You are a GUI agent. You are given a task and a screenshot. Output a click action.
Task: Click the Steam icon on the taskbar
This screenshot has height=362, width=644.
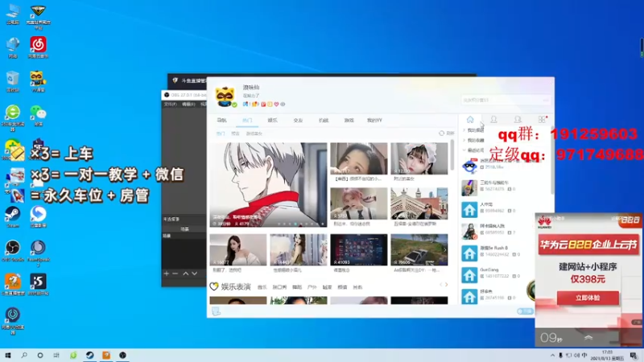[x=89, y=355]
